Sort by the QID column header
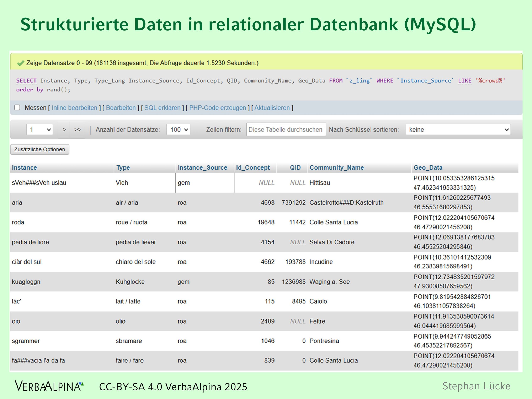532x399 pixels. pos(295,168)
